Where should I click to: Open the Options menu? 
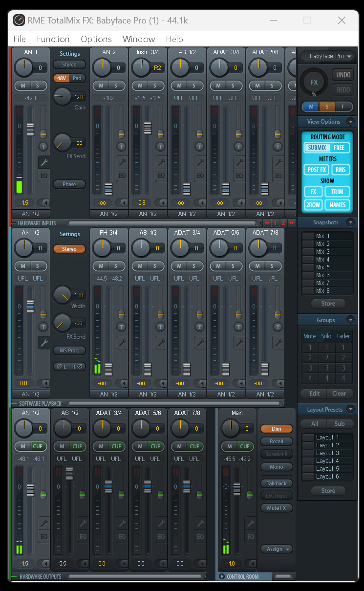[96, 39]
